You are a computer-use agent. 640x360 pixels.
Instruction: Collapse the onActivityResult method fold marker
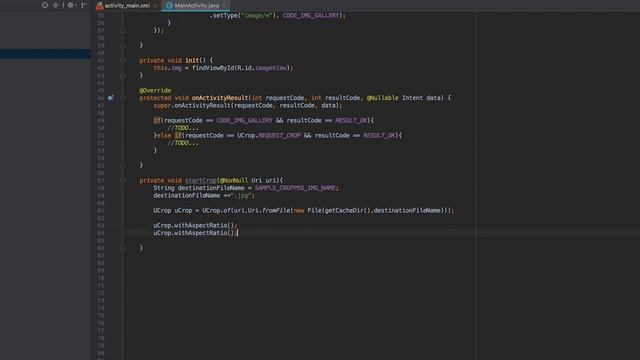click(x=122, y=98)
